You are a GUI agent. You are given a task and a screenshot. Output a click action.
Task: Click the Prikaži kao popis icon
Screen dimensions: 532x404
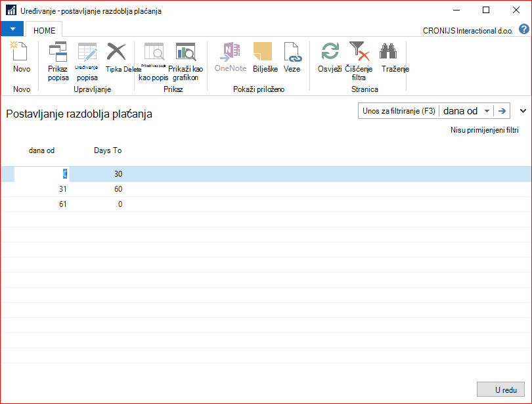click(x=154, y=51)
